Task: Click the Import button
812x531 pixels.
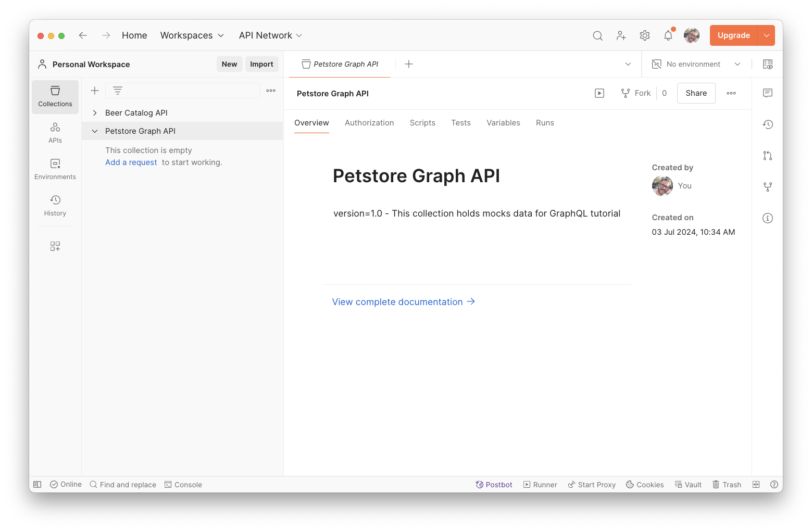Action: 261,64
